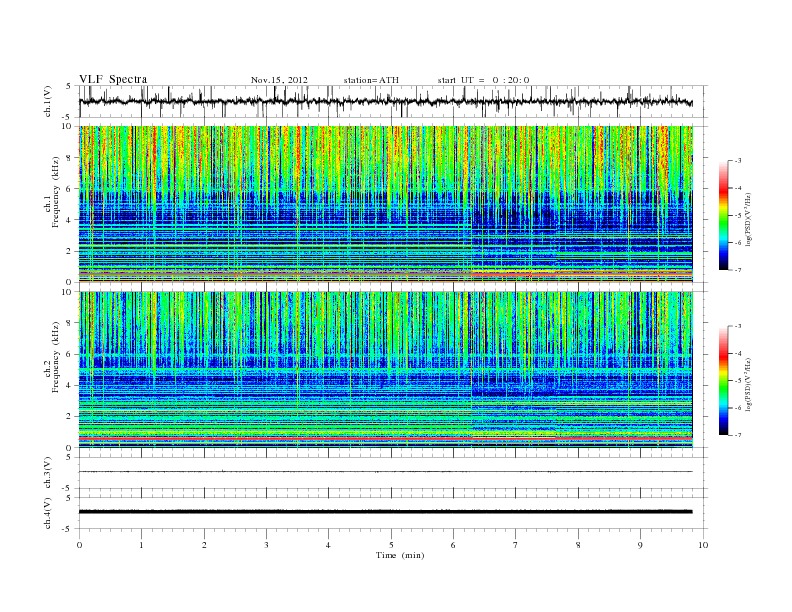Click the thick ch.4 voltage waveform trace
Screen dimensions: 792x612
[386, 512]
